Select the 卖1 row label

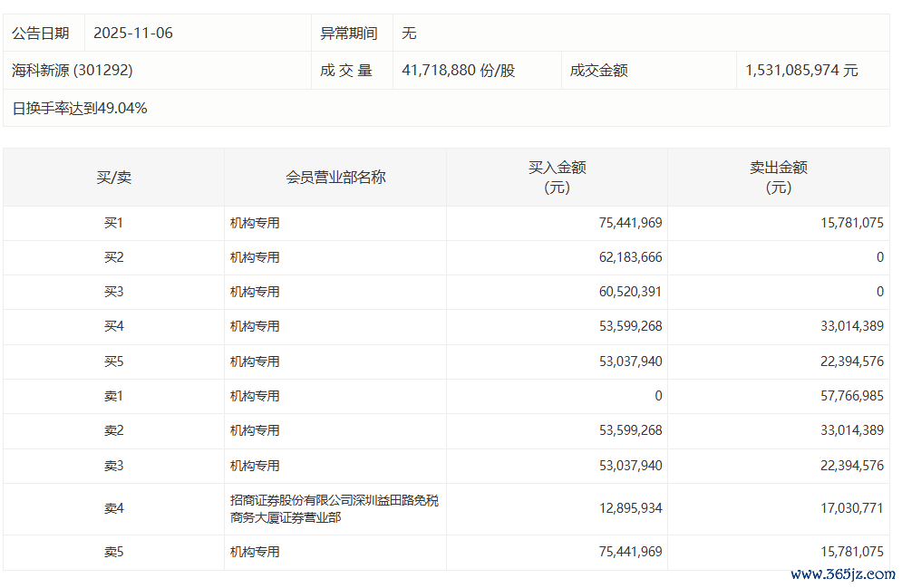(x=114, y=396)
